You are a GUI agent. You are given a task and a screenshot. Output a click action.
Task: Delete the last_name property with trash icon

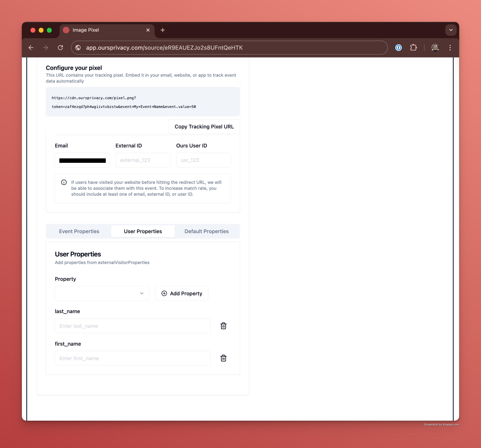223,326
